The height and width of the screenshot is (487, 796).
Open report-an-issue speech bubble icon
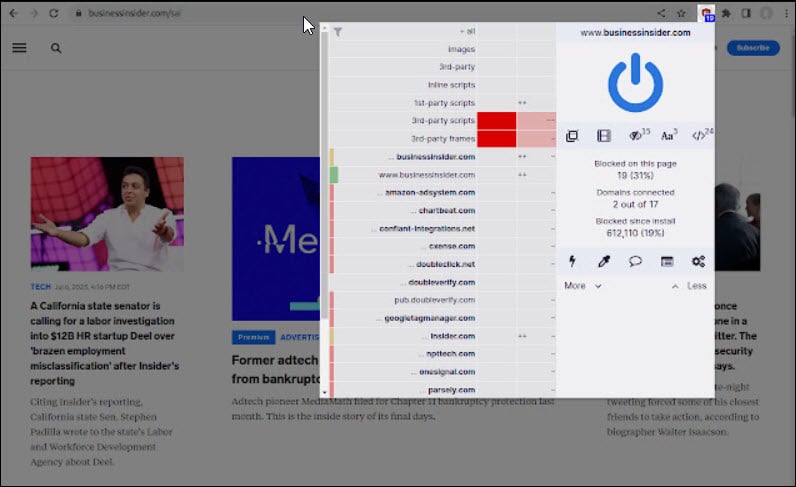click(635, 261)
